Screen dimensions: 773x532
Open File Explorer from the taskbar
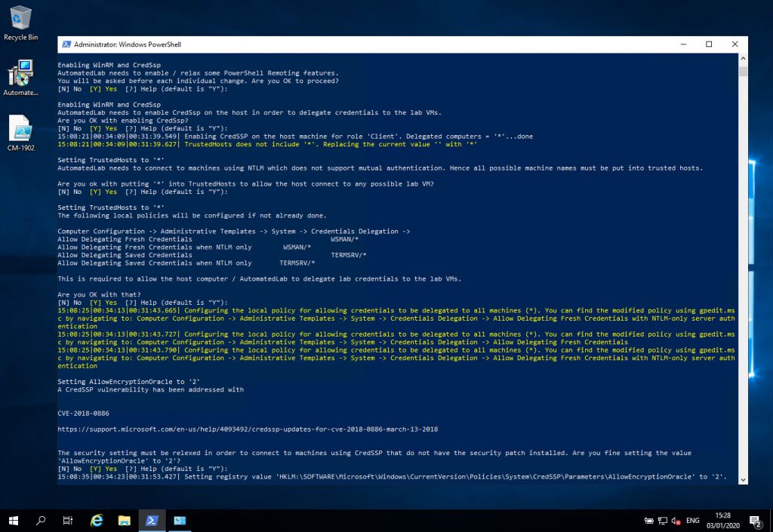point(125,520)
